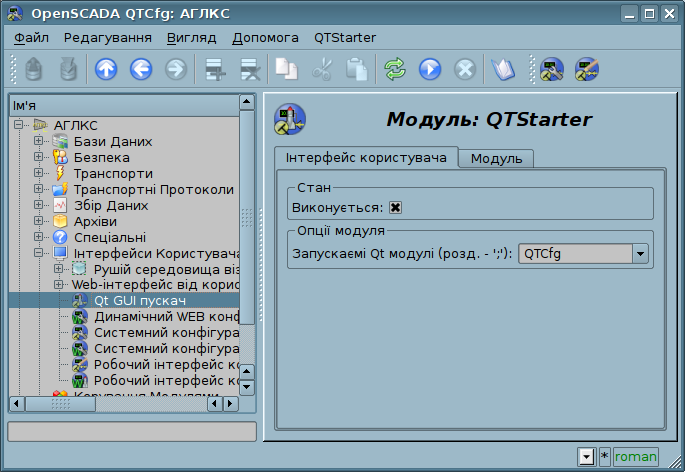Cut the item with the scissors icon
This screenshot has width=685, height=472.
point(322,69)
